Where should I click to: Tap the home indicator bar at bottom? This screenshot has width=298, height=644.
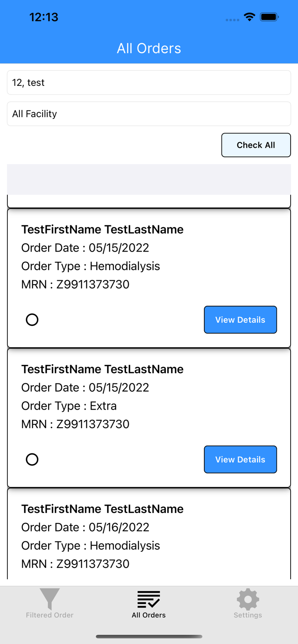coord(149,637)
